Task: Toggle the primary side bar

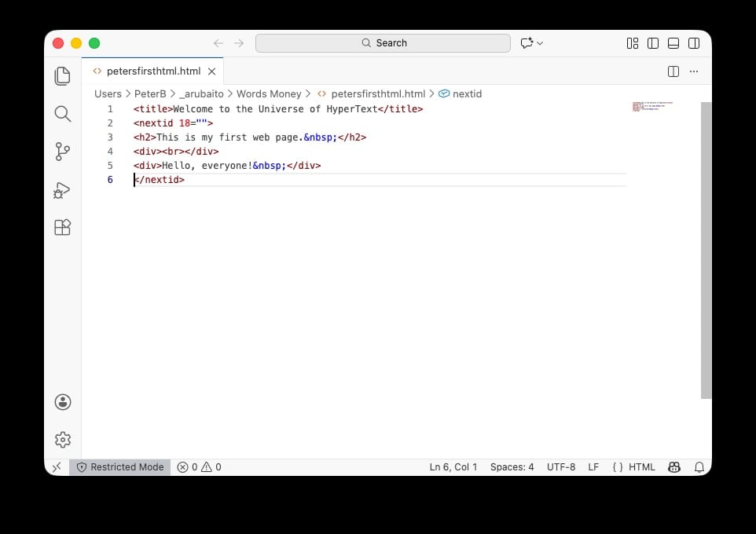Action: coord(653,43)
